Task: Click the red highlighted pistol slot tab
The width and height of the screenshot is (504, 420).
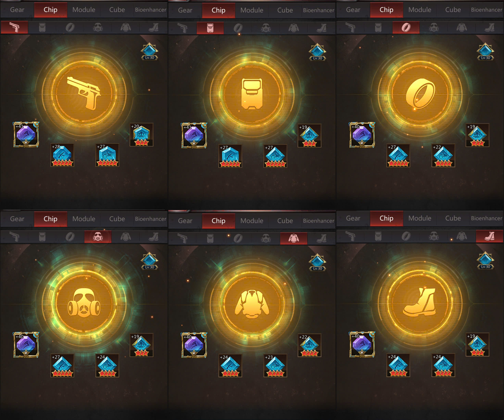Action: tap(14, 27)
